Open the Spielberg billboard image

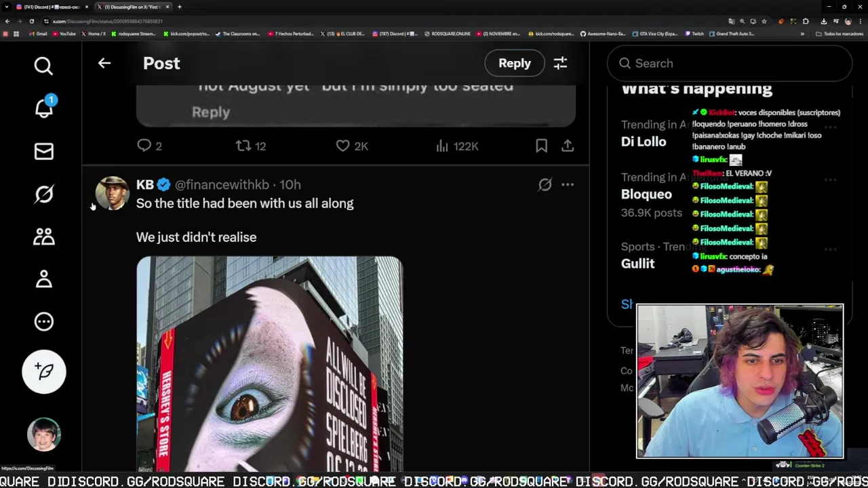(269, 364)
